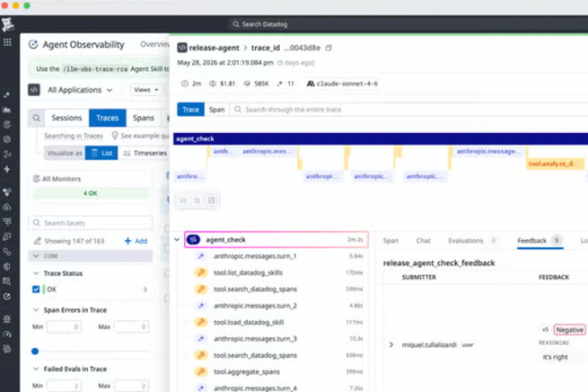Copy the trace_id with the copy icon
Image resolution: width=588 pixels, height=392 pixels.
328,48
